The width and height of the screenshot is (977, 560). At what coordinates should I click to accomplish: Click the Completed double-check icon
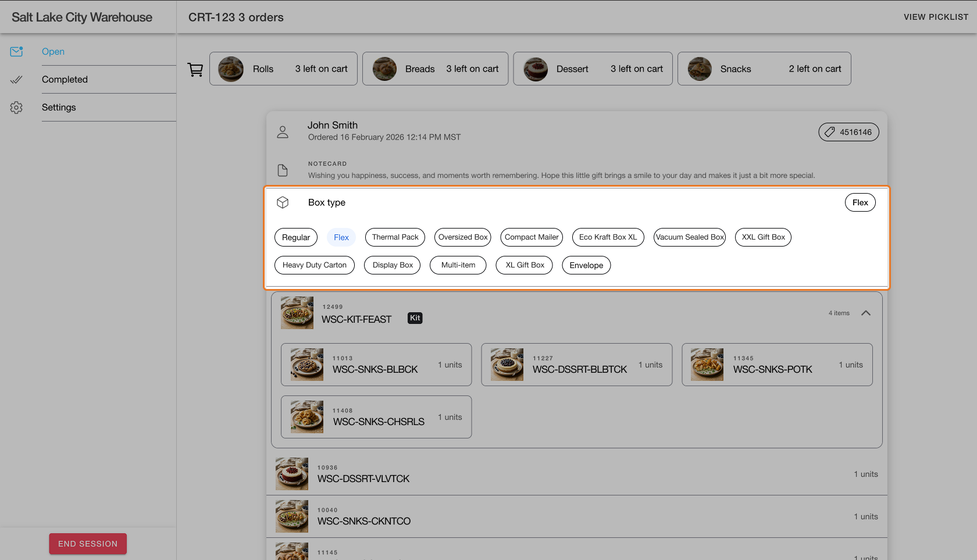tap(16, 80)
